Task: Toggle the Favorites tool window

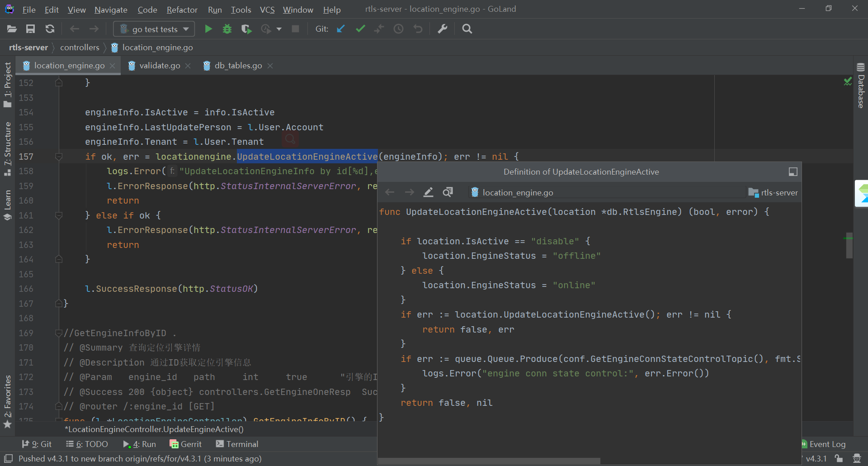Action: pyautogui.click(x=7, y=401)
